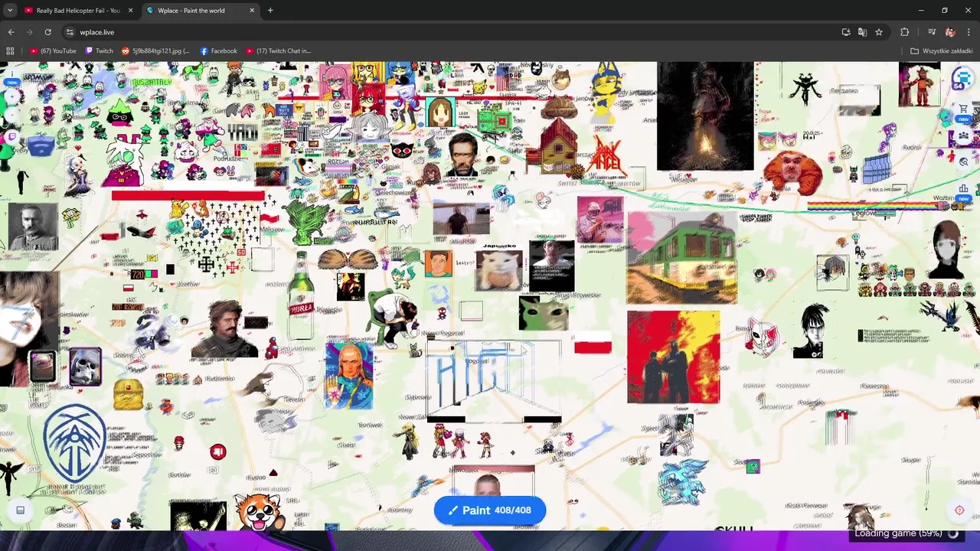Click the rainbow Nyan cat trail artwork
This screenshot has width=980, height=551.
tap(882, 205)
